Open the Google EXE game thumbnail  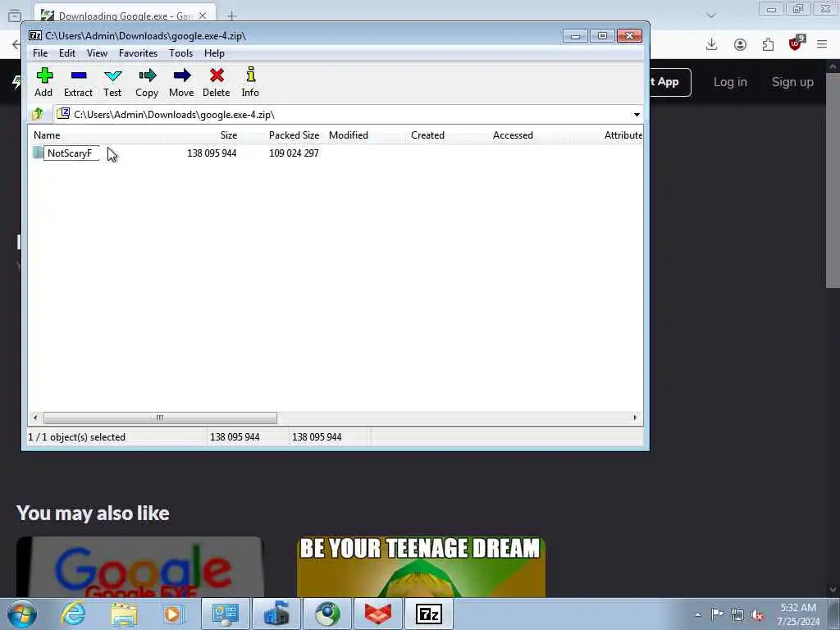139,567
